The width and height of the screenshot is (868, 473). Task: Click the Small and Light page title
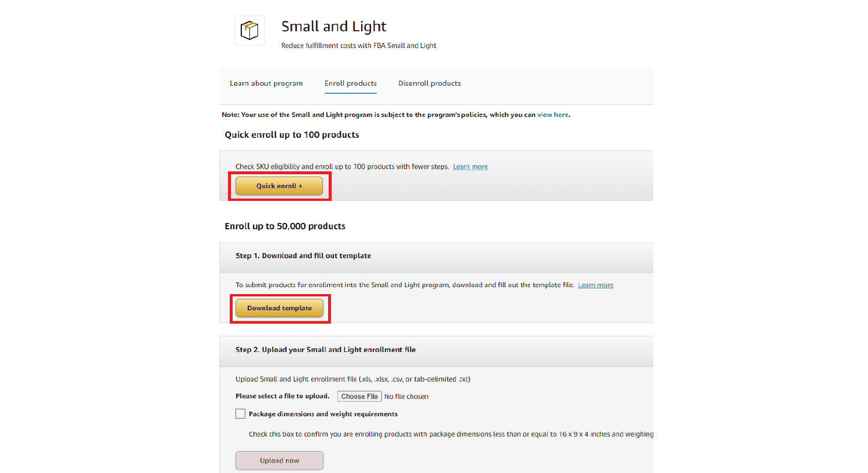[x=334, y=27]
